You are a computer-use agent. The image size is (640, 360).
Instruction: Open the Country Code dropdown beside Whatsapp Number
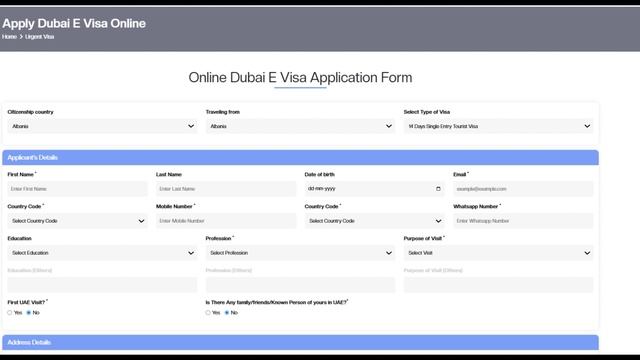pyautogui.click(x=374, y=221)
